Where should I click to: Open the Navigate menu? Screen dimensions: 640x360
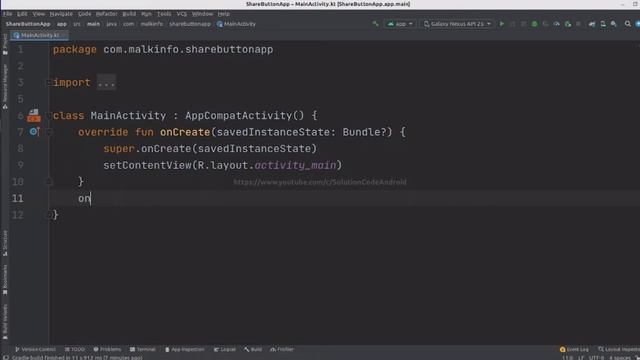[x=61, y=14]
